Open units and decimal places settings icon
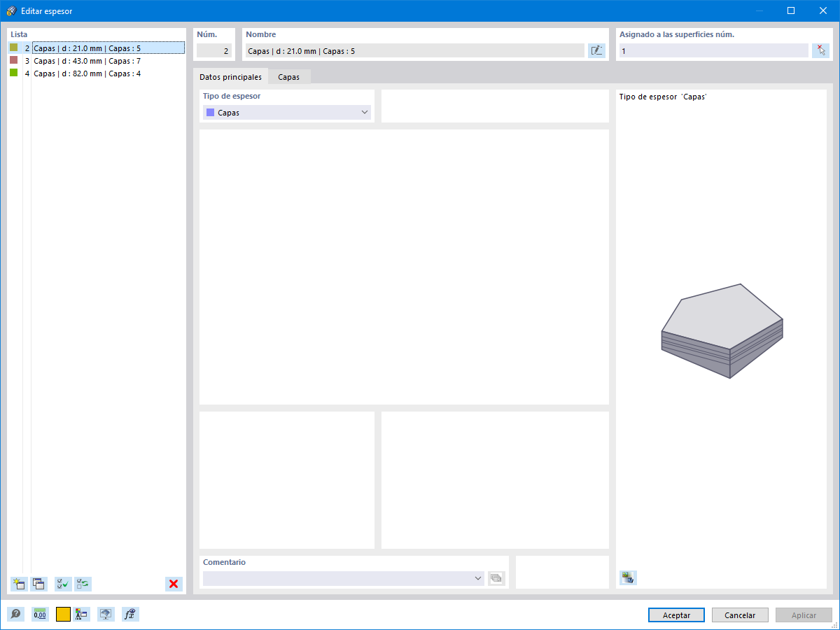 click(40, 615)
